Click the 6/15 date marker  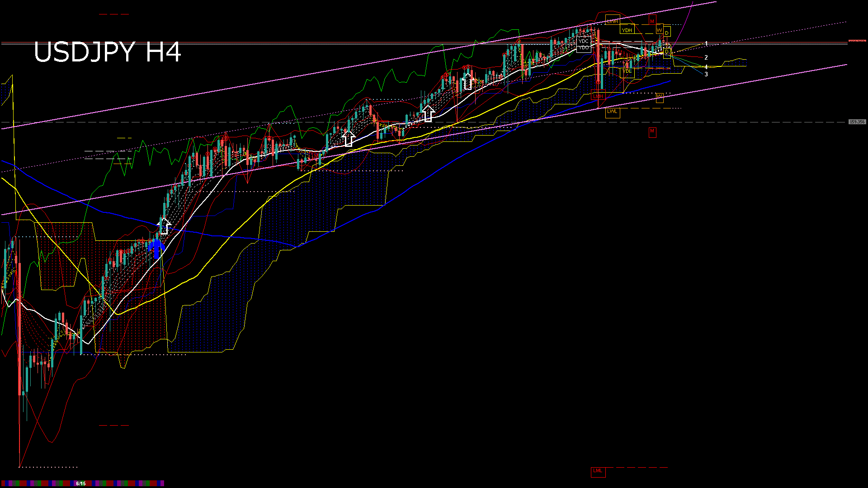coord(81,483)
